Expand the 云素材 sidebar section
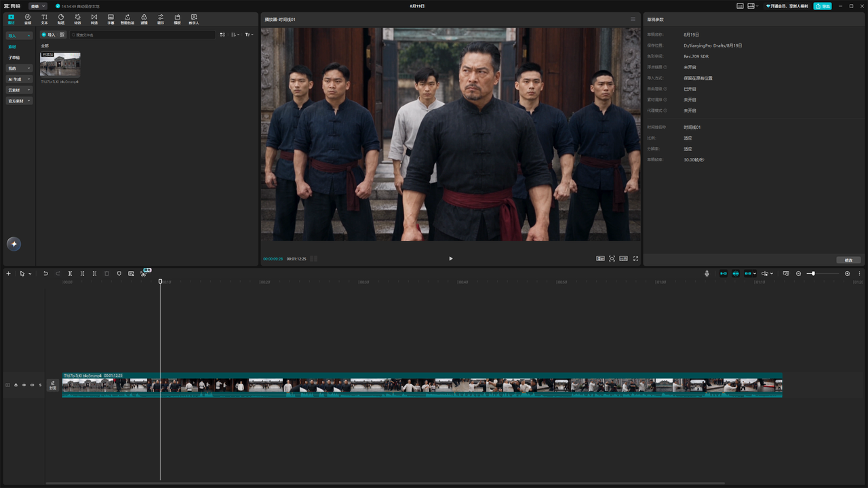 coord(19,90)
